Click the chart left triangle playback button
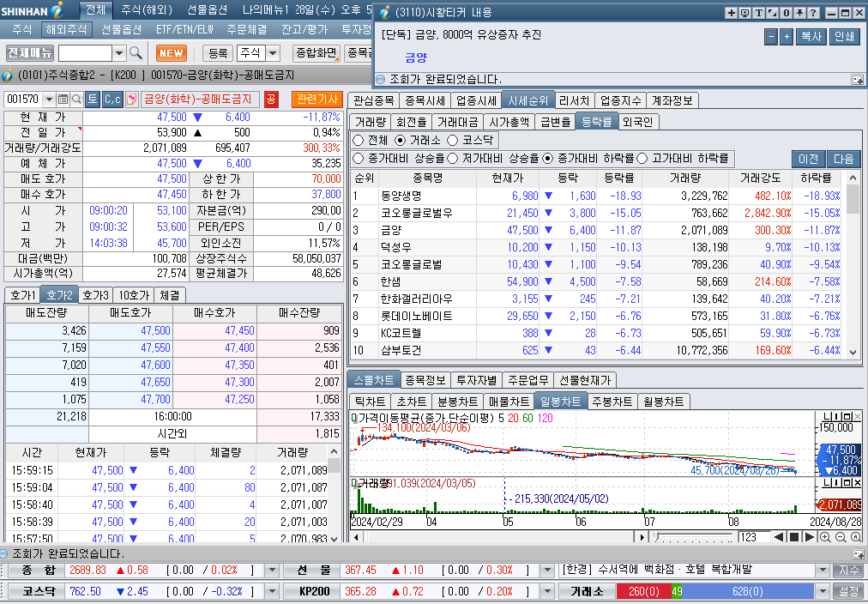The width and height of the screenshot is (868, 604). tap(779, 537)
